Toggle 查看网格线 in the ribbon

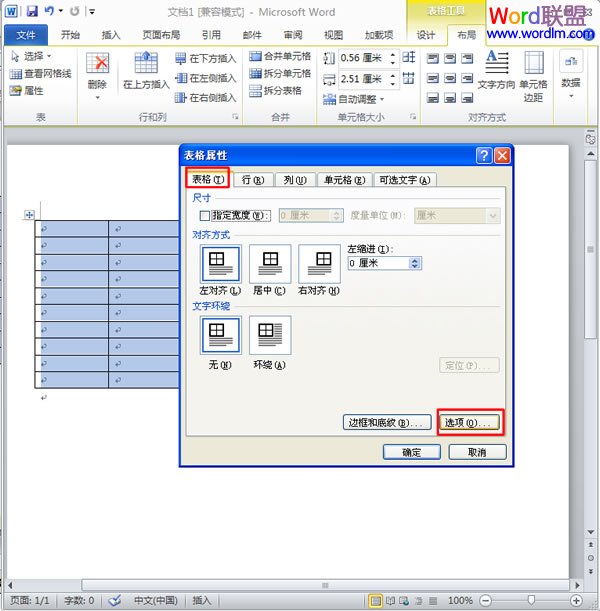click(x=41, y=74)
